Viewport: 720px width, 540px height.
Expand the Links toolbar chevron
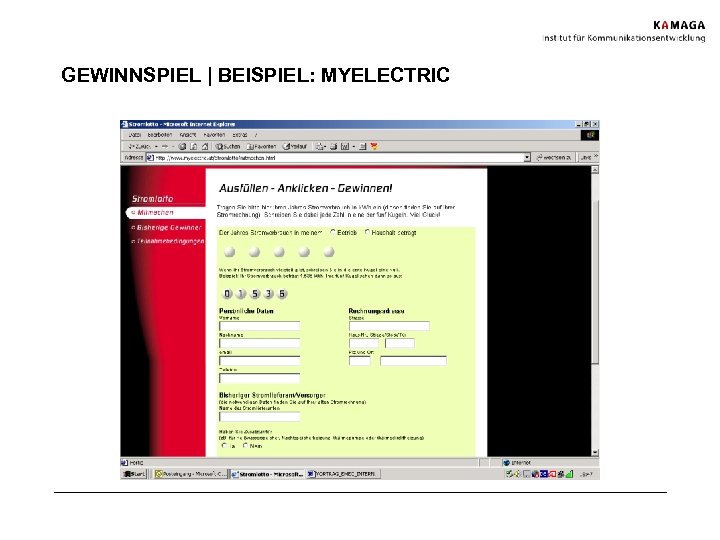point(596,157)
